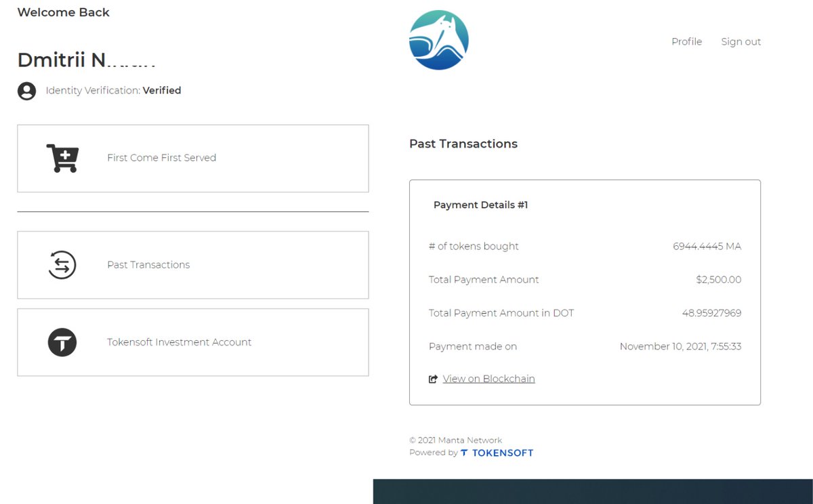
Task: Click the Tokensoft T icon on Investment Account card
Action: coord(62,342)
